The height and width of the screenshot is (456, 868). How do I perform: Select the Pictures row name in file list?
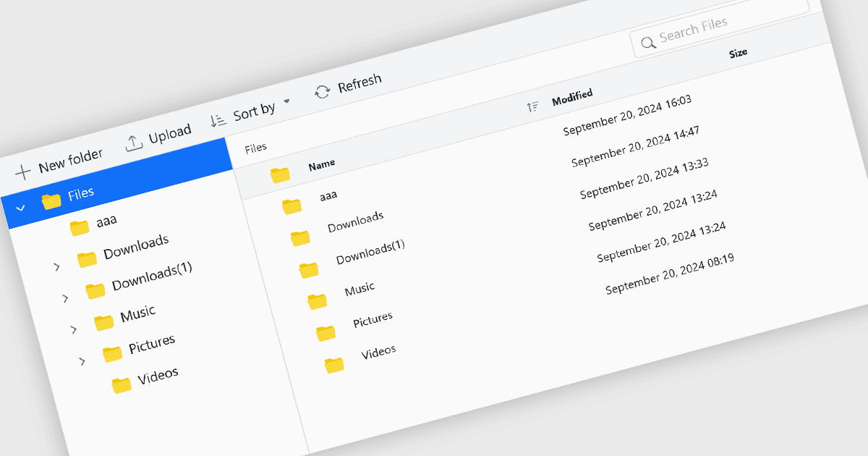[373, 320]
